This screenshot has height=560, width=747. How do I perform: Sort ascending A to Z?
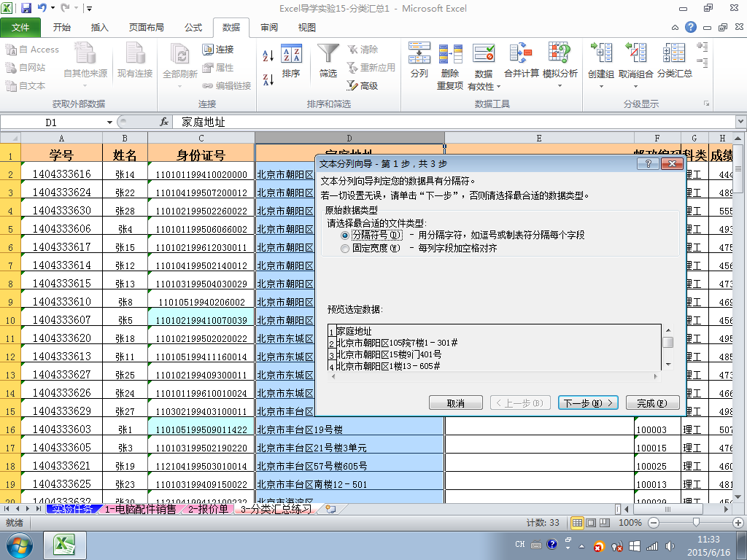coord(268,55)
